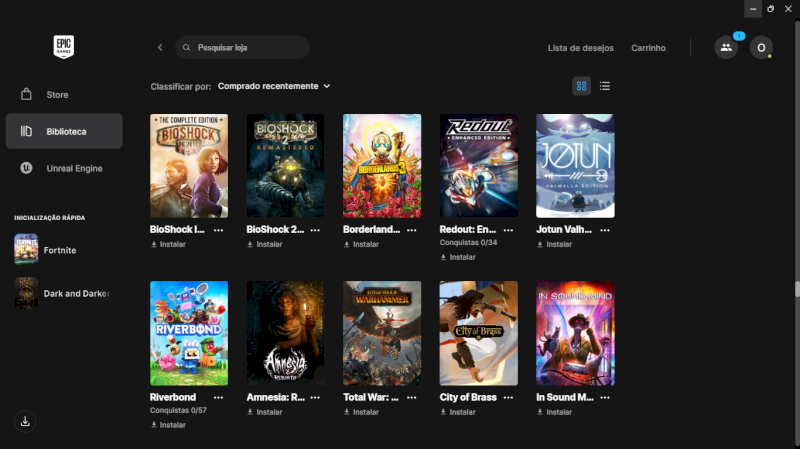Expand the sort by dropdown
This screenshot has width=800, height=449.
274,86
